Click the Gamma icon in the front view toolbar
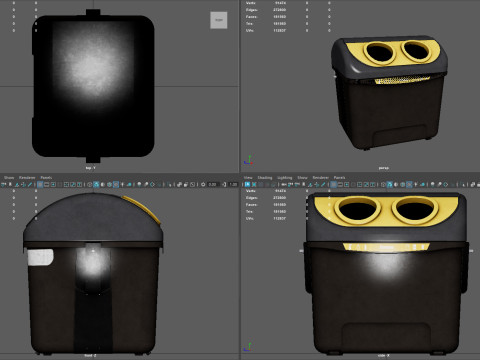Viewport: 480px width, 360px height. point(224,184)
